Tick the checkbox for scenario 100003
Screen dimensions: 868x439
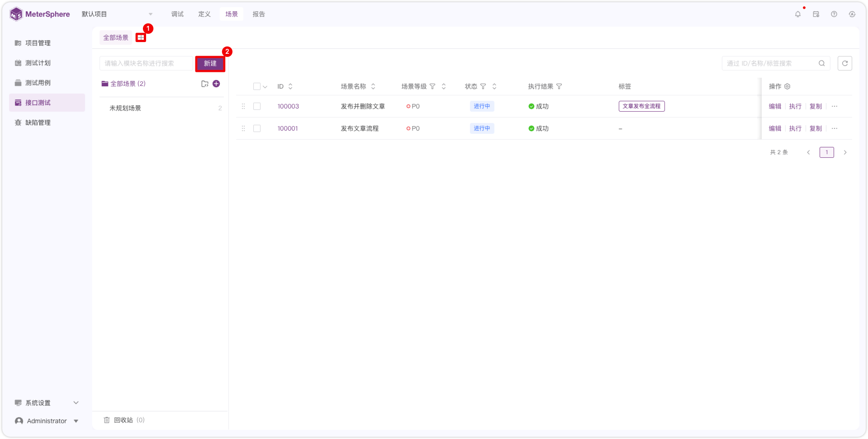pos(257,106)
